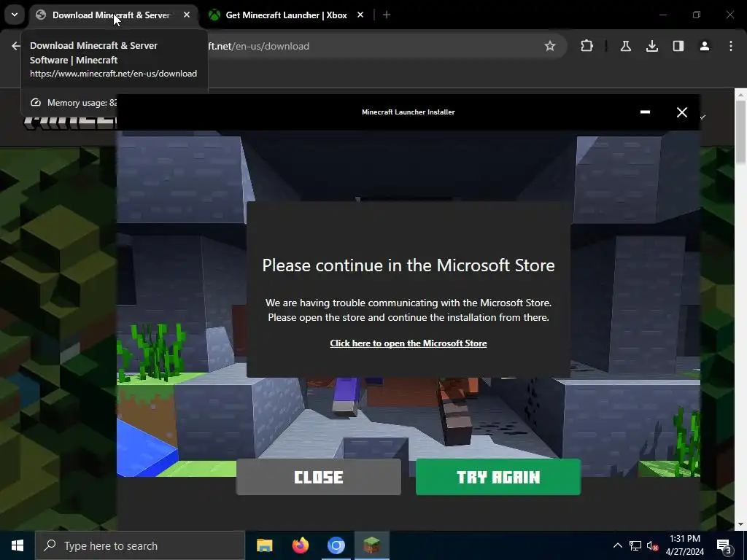Click the CLOSE button in installer

[318, 477]
